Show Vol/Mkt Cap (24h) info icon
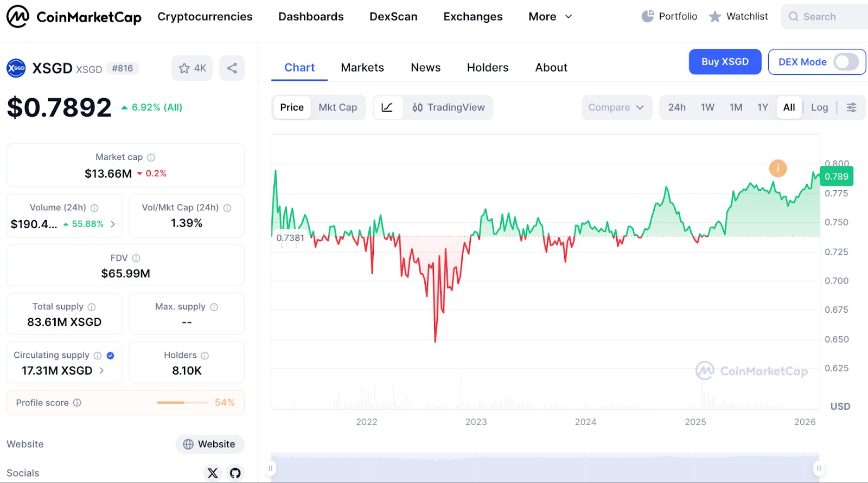Viewport: 868px width, 483px height. [227, 208]
